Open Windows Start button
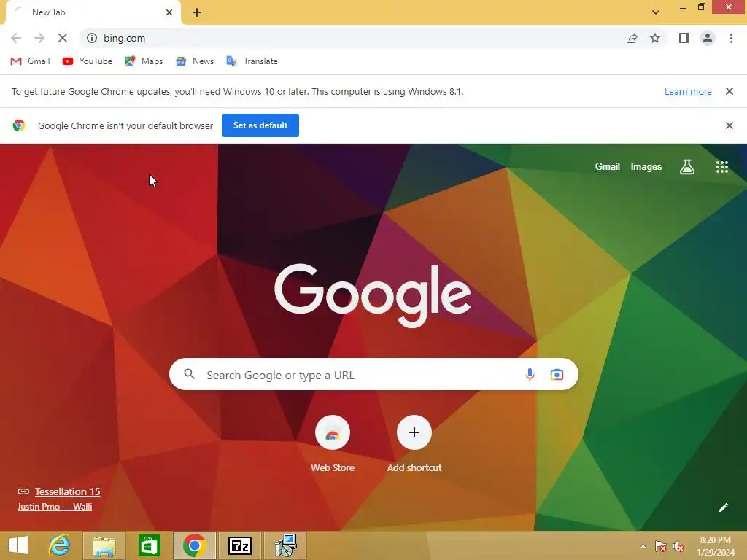Screen dimensions: 747x560 pyautogui.click(x=18, y=545)
